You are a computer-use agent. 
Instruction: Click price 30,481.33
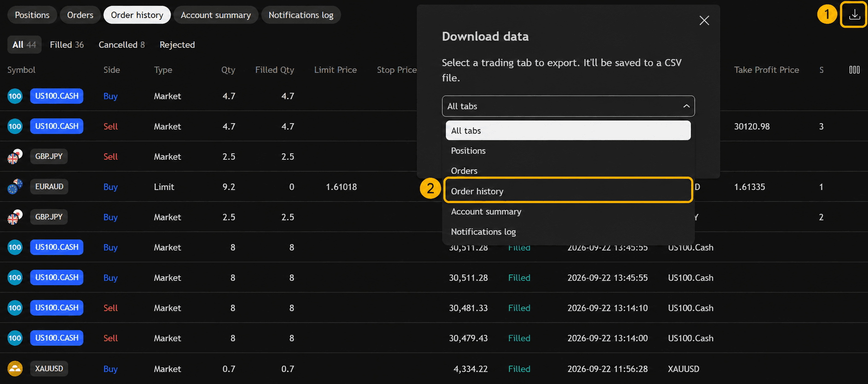point(468,308)
